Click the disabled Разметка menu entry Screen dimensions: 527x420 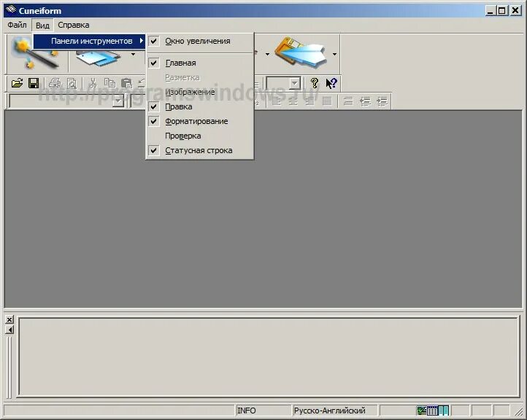(x=200, y=77)
